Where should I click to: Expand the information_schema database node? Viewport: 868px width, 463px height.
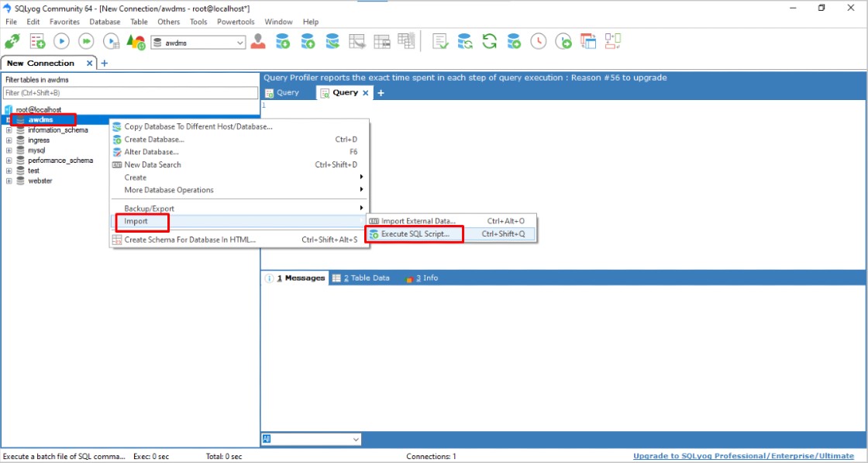[9, 130]
